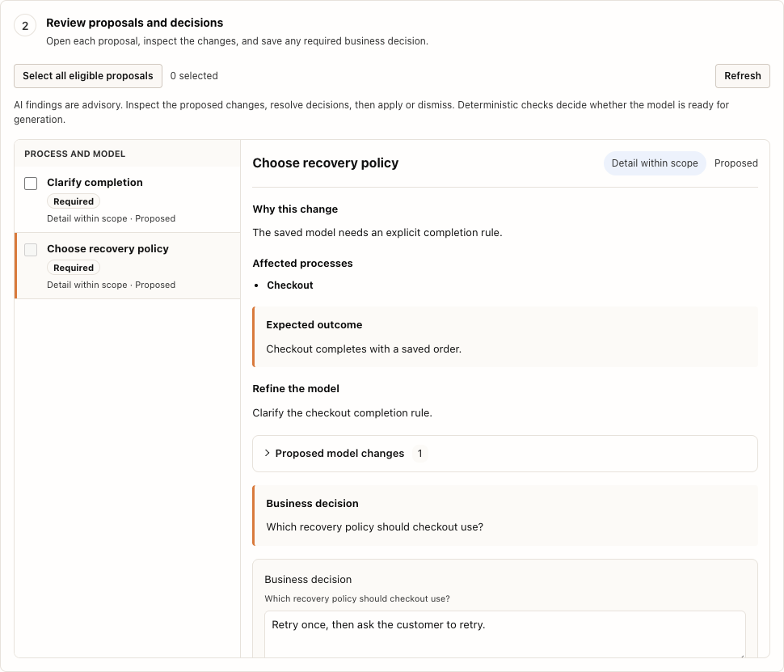Click the step 2 circle indicator
This screenshot has height=672, width=784.
[x=25, y=26]
